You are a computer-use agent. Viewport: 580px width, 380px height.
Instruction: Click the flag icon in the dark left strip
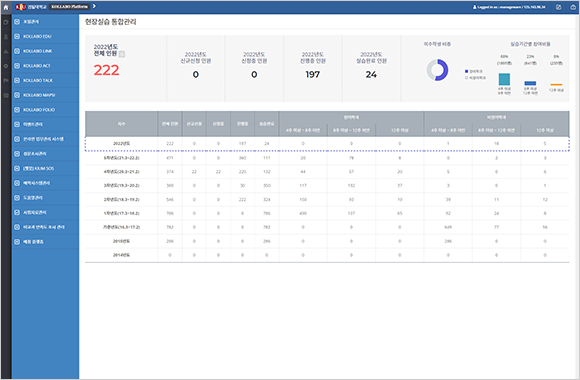(x=6, y=81)
